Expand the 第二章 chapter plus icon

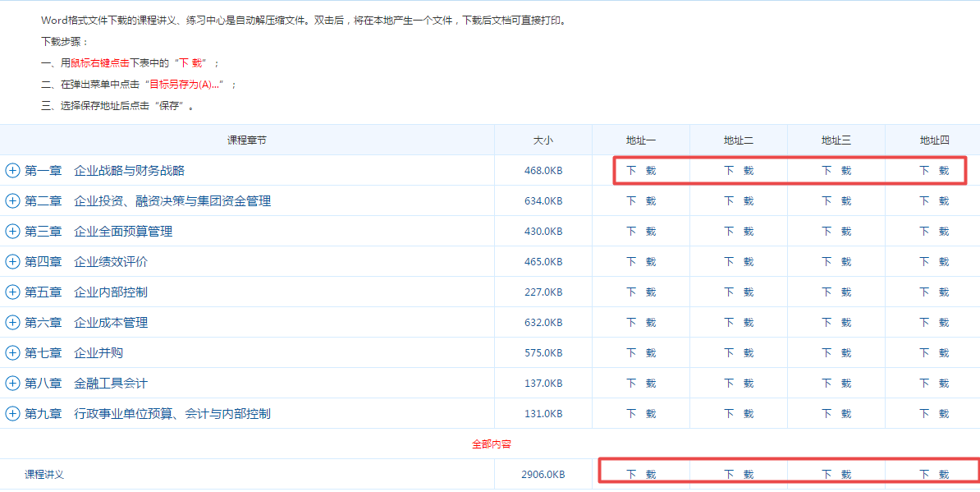(12, 201)
